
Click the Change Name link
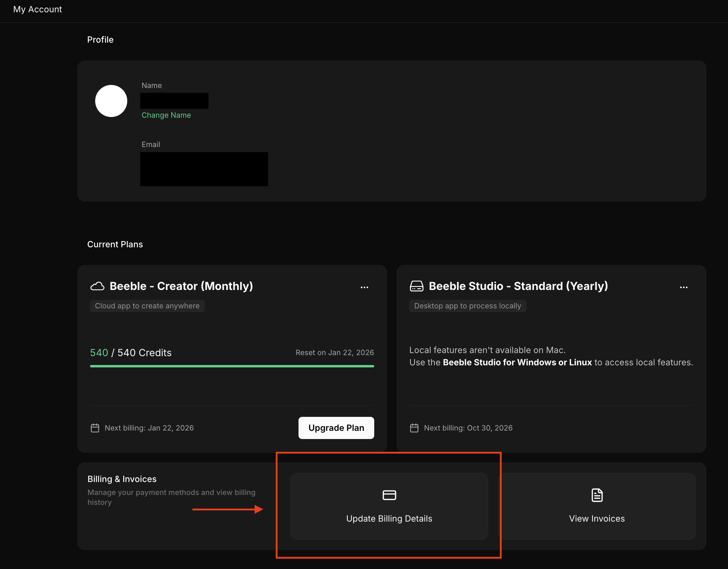166,115
